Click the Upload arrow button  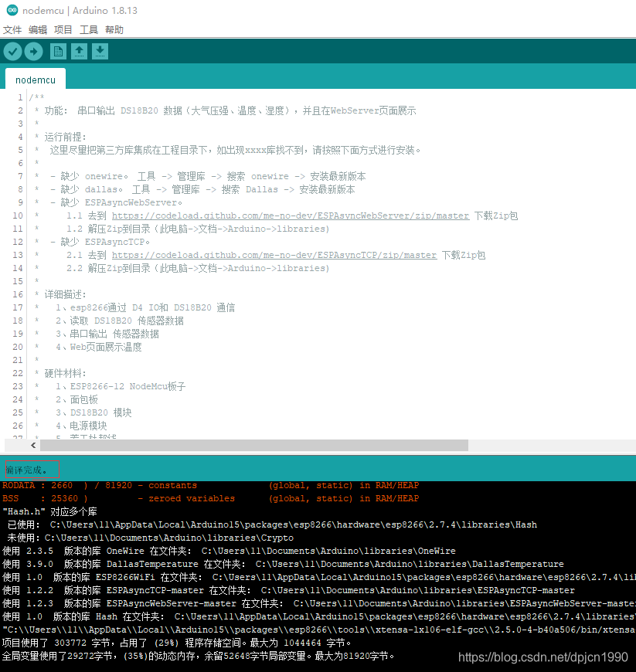(x=34, y=52)
